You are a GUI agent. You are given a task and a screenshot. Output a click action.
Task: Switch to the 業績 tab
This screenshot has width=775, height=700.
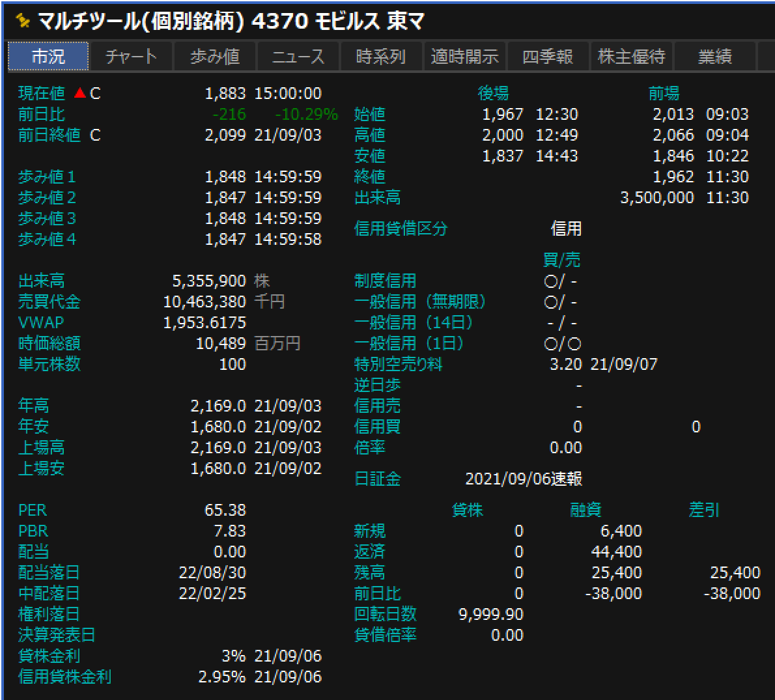[x=714, y=57]
